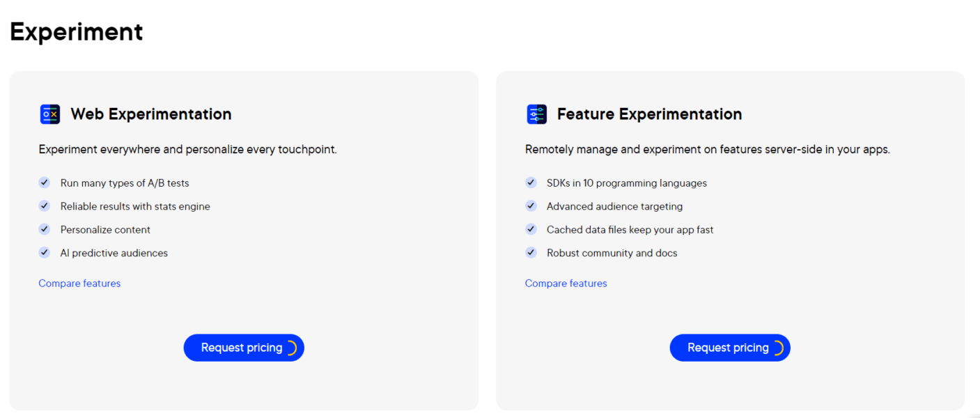
Task: Click Request pricing for Feature Experimentation
Action: (730, 348)
